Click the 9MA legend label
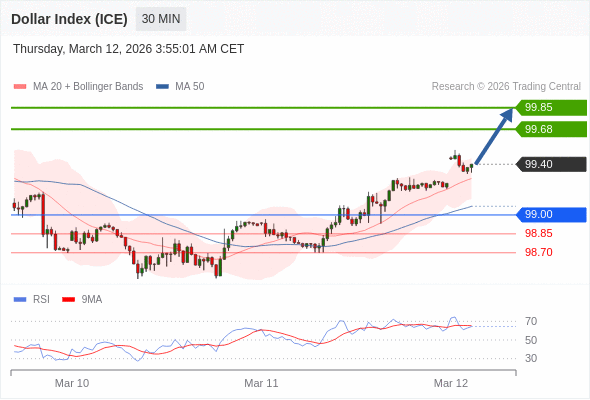Image resolution: width=590 pixels, height=400 pixels. point(92,300)
